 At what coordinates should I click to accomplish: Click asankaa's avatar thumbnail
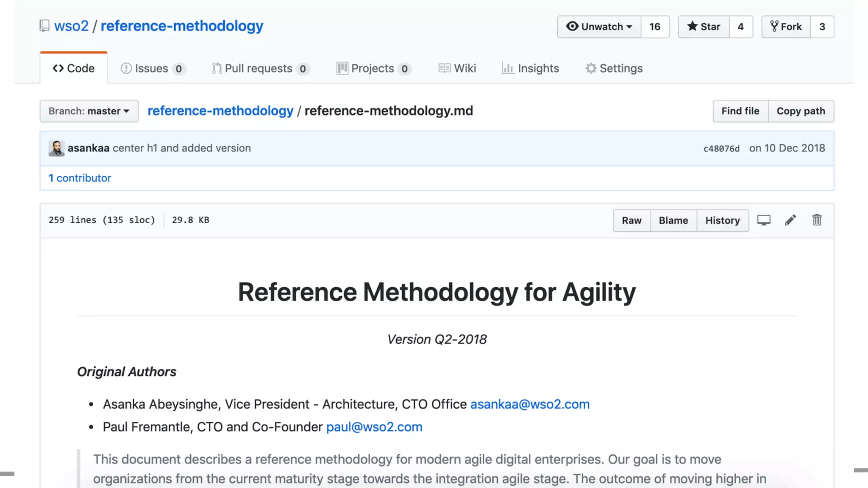point(56,148)
